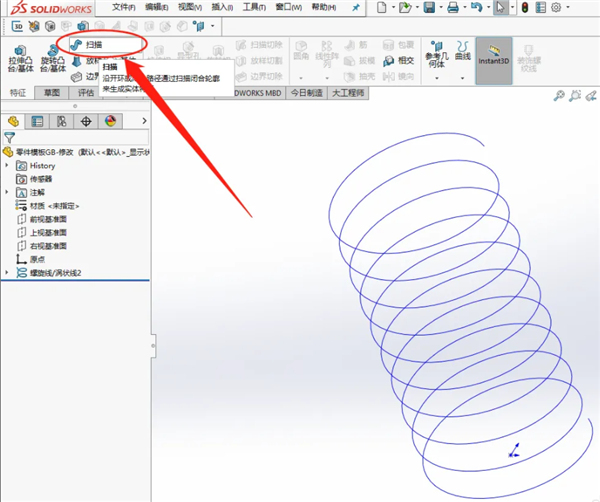Toggle the Instant3D button

[494, 57]
